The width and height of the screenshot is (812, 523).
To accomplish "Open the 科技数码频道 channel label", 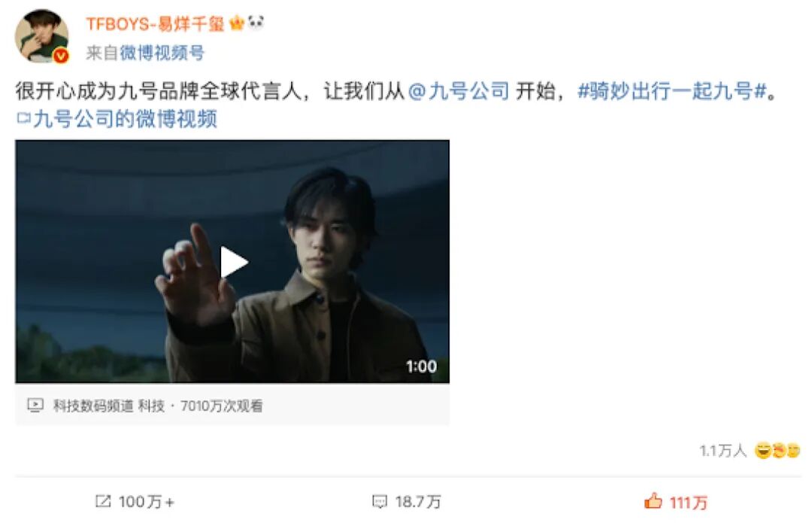I will click(93, 406).
